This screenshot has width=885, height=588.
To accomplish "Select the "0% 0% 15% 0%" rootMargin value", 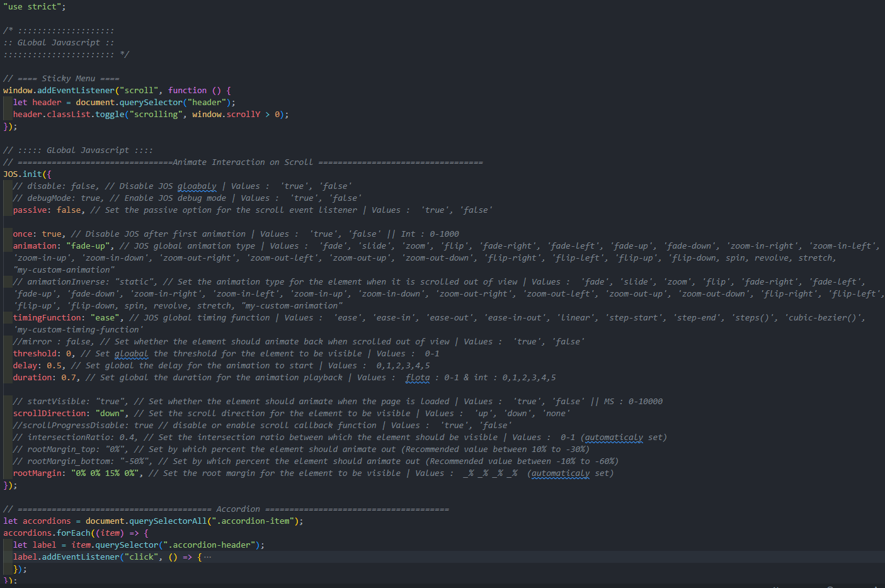I will tap(105, 473).
